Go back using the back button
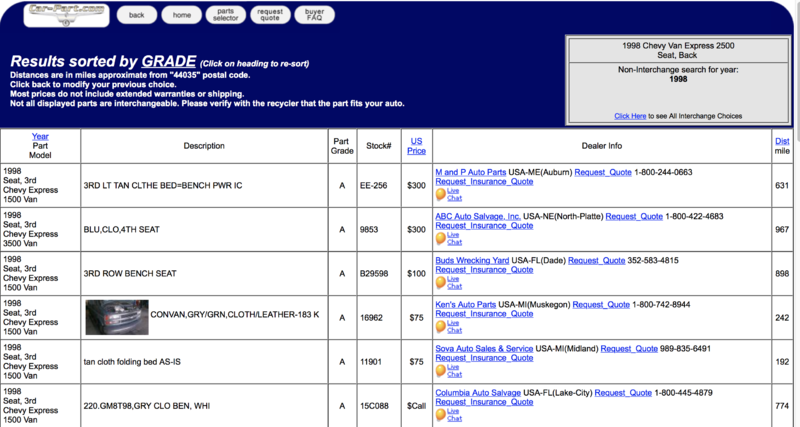 click(x=137, y=15)
